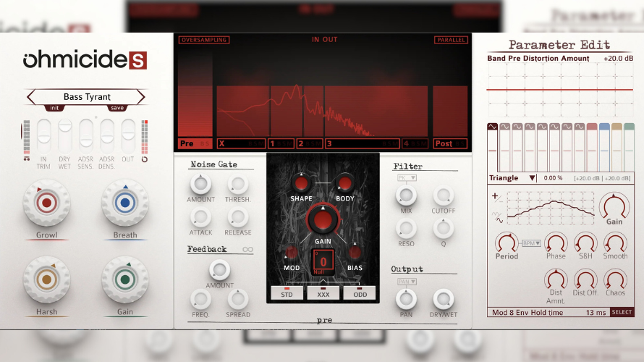
Task: Select the STD distortion mode
Action: pyautogui.click(x=287, y=293)
